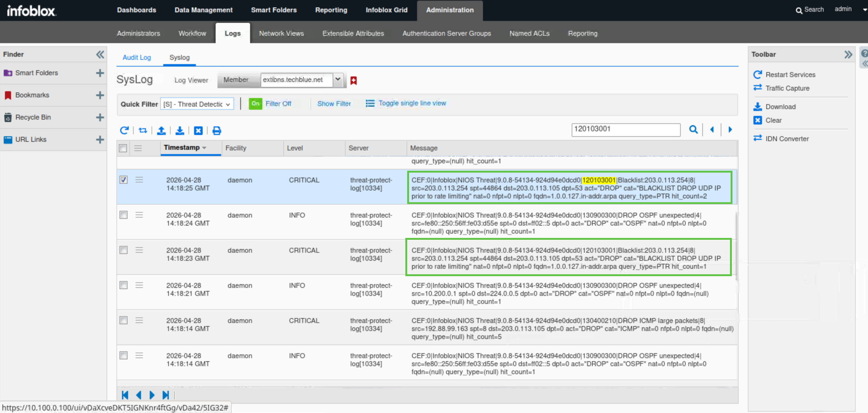The image size is (868, 413).
Task: Click the search field containing 120103001
Action: tap(626, 129)
